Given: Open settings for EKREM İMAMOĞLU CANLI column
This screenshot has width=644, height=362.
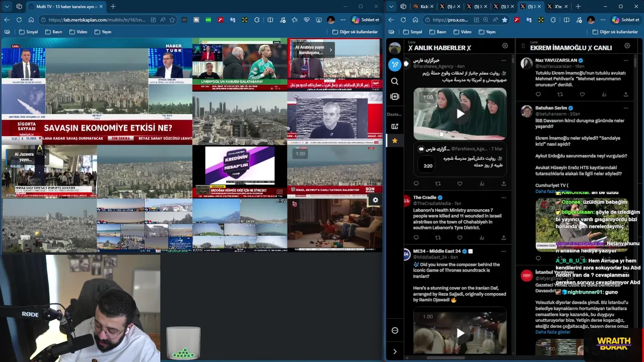Looking at the screenshot, I should pos(627,46).
